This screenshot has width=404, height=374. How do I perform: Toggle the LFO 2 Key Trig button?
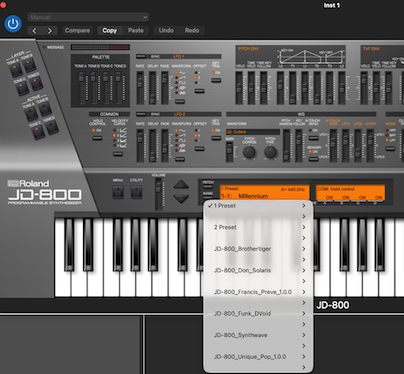(x=216, y=138)
